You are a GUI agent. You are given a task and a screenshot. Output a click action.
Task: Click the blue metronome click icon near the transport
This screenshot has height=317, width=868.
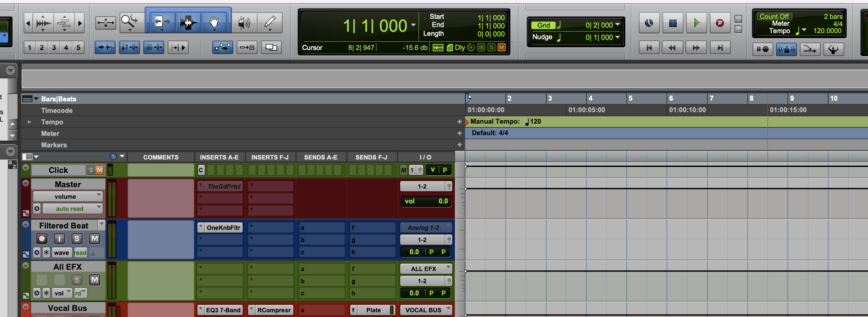pyautogui.click(x=787, y=49)
